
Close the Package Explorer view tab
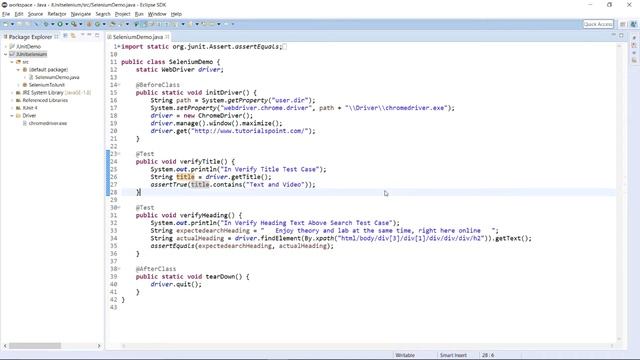point(56,37)
